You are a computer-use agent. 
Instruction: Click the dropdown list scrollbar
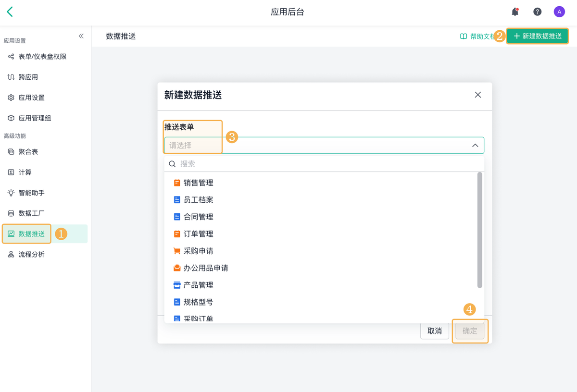pyautogui.click(x=479, y=231)
